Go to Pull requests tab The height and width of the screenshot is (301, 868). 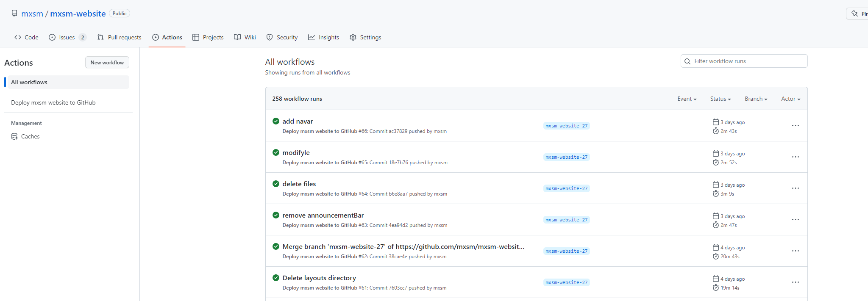[x=120, y=37]
